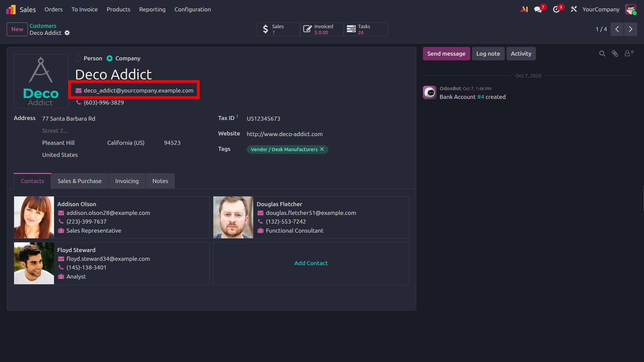Open the debug tools wrench icon

tap(574, 9)
